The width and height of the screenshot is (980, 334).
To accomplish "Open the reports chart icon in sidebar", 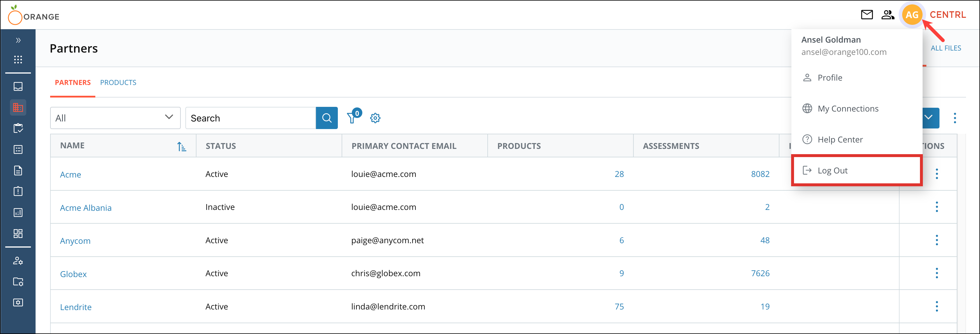I will tap(18, 213).
